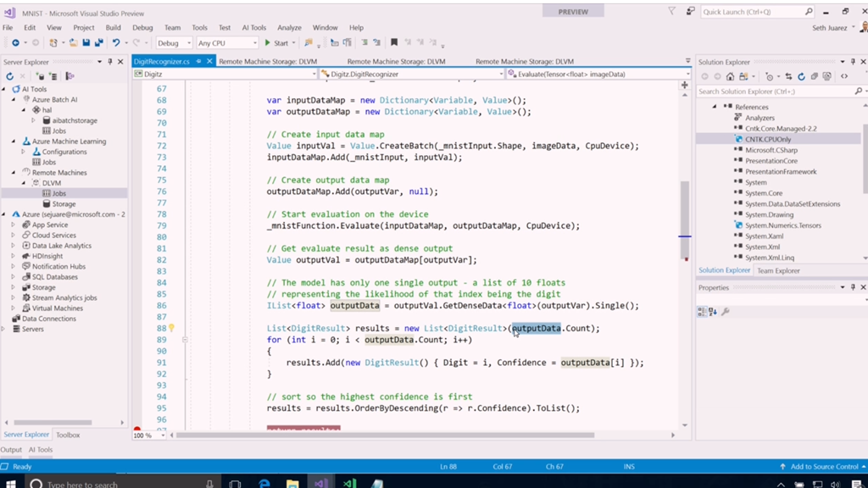
Task: Click the Solution Explorer Home icon
Action: pyautogui.click(x=731, y=76)
